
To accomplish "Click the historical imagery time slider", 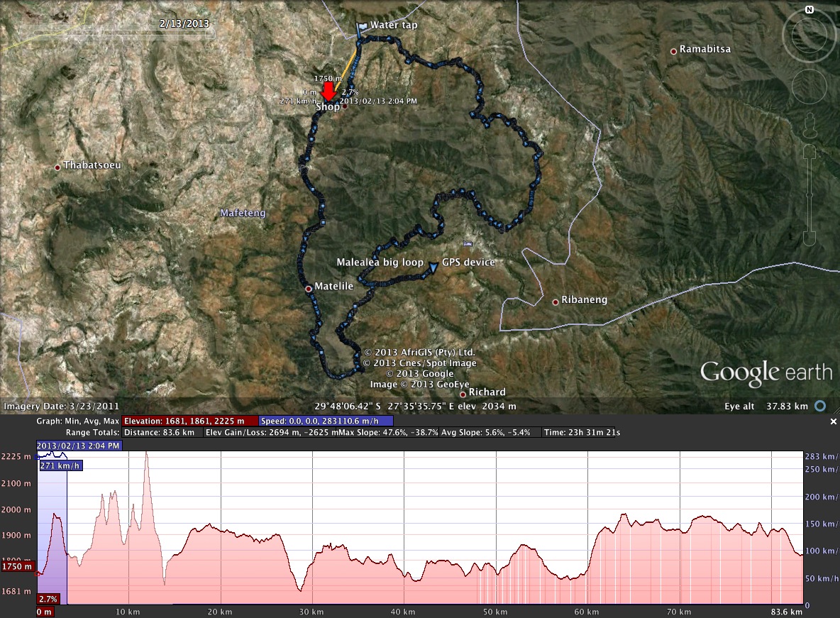I will click(x=114, y=33).
